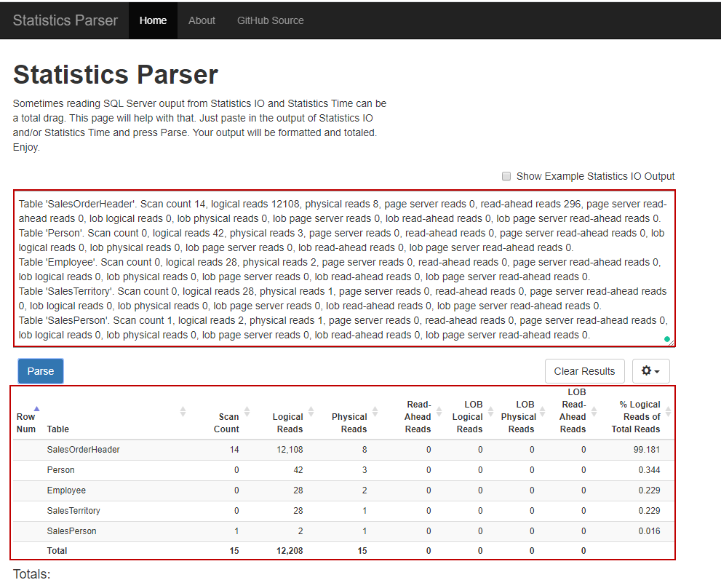The image size is (721, 588).
Task: Select the SalesOrderHeader table cell
Action: 83,450
